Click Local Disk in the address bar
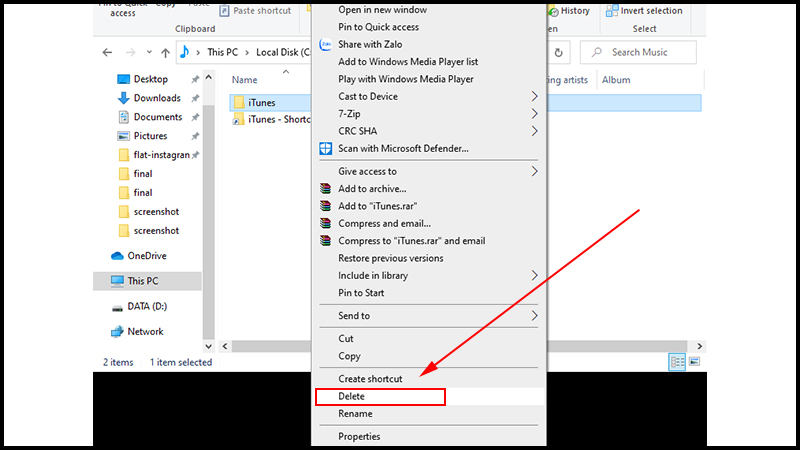This screenshot has height=450, width=800. click(283, 52)
